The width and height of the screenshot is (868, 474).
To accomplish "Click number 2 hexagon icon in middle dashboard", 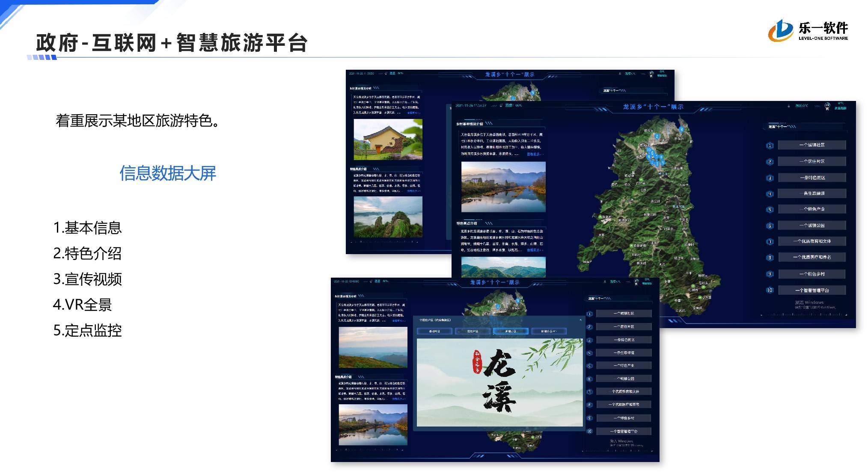I will point(770,162).
